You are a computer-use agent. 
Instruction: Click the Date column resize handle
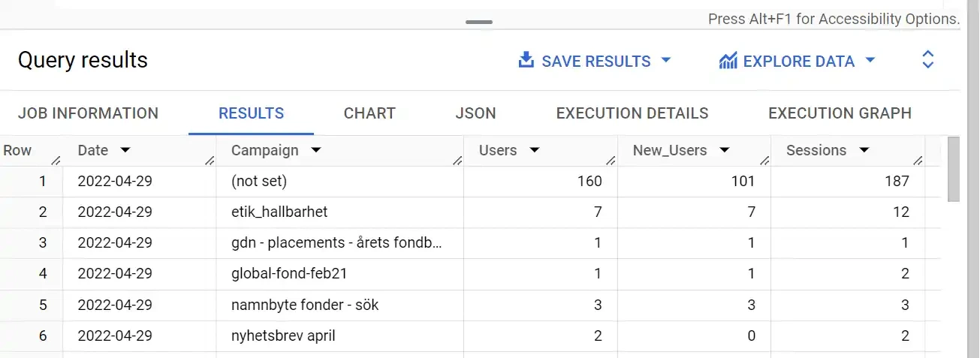coord(210,161)
